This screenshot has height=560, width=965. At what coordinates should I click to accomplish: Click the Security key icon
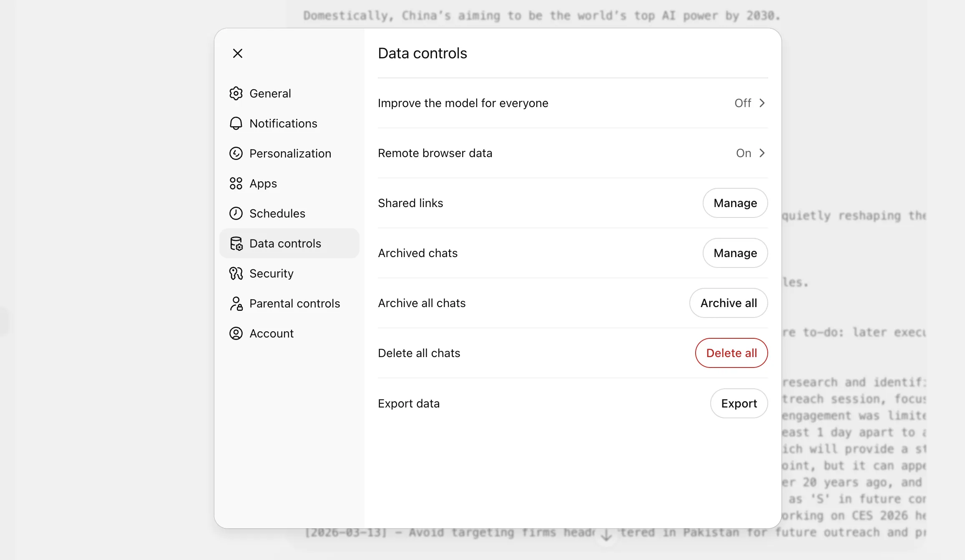pyautogui.click(x=236, y=273)
